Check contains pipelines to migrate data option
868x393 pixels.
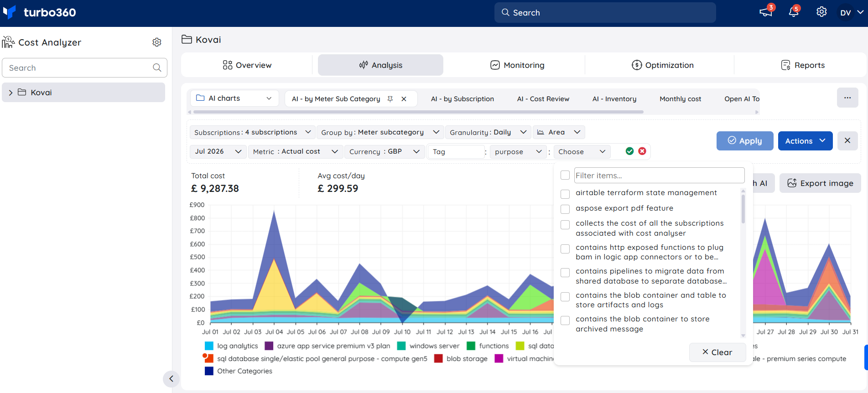point(565,273)
